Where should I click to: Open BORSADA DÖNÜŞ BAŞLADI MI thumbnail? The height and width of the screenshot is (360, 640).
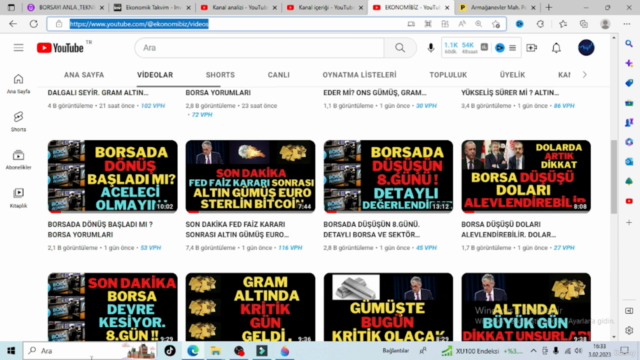[x=113, y=176]
